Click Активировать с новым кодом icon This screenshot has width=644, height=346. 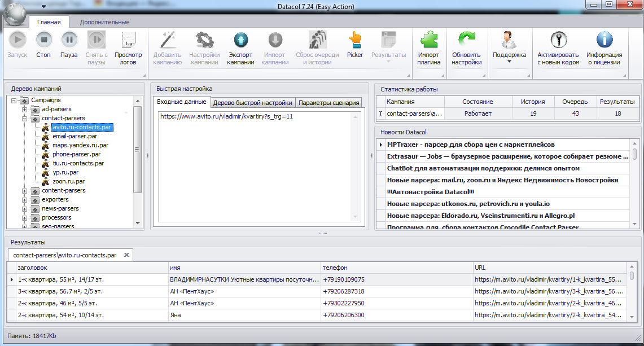coord(559,40)
